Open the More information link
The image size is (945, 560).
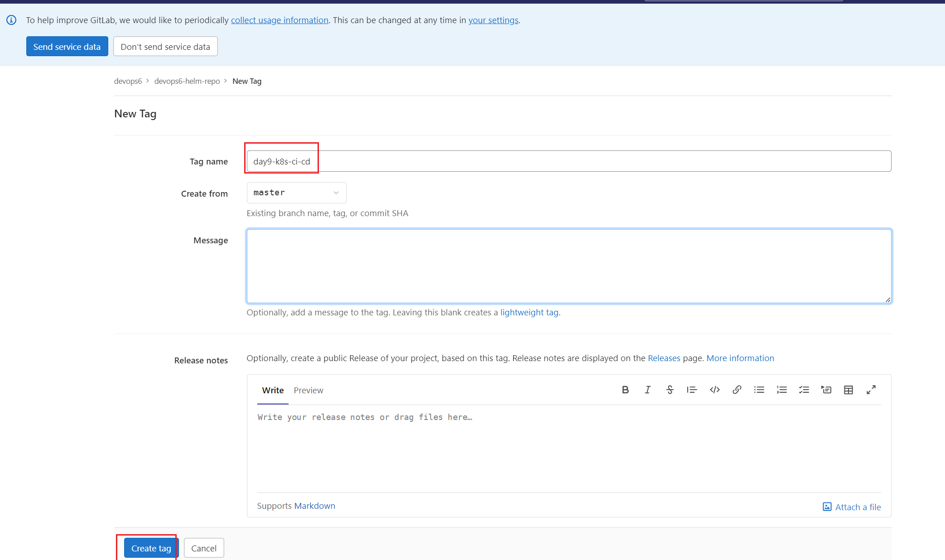pyautogui.click(x=740, y=358)
